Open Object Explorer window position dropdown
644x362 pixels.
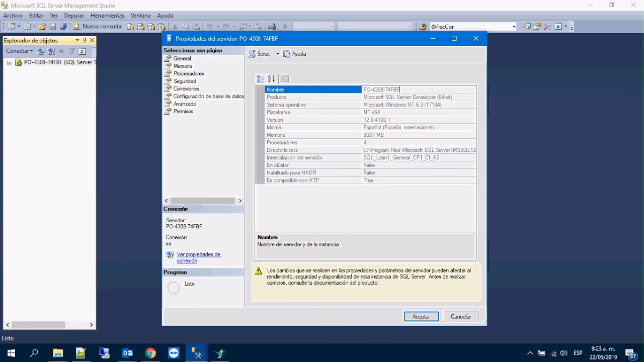[x=77, y=40]
